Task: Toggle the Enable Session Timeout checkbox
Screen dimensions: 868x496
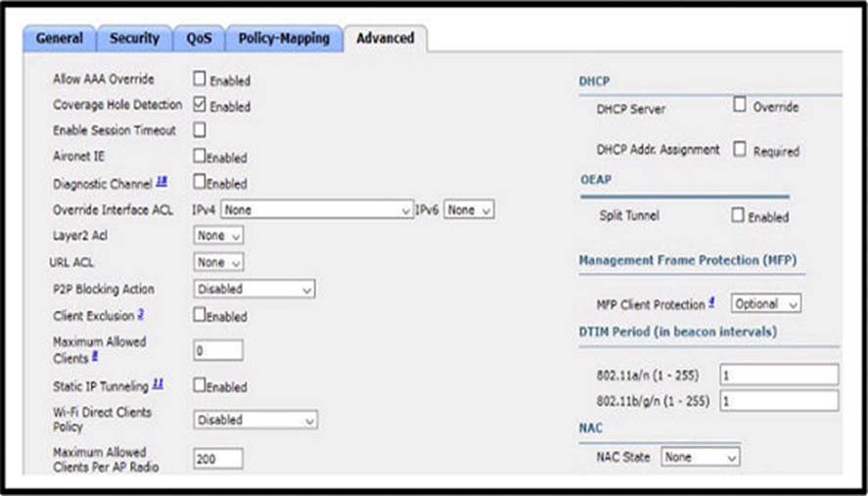Action: click(200, 130)
